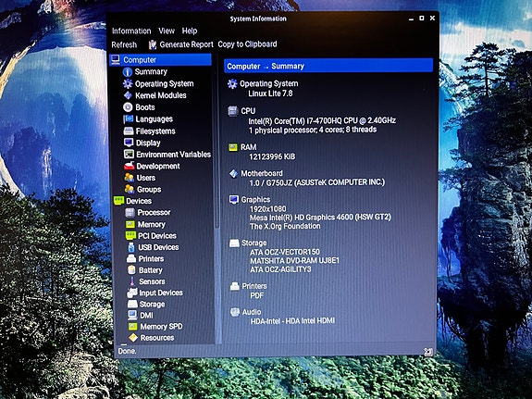Click the Boots clock icon
This screenshot has height=399, width=532.
128,107
